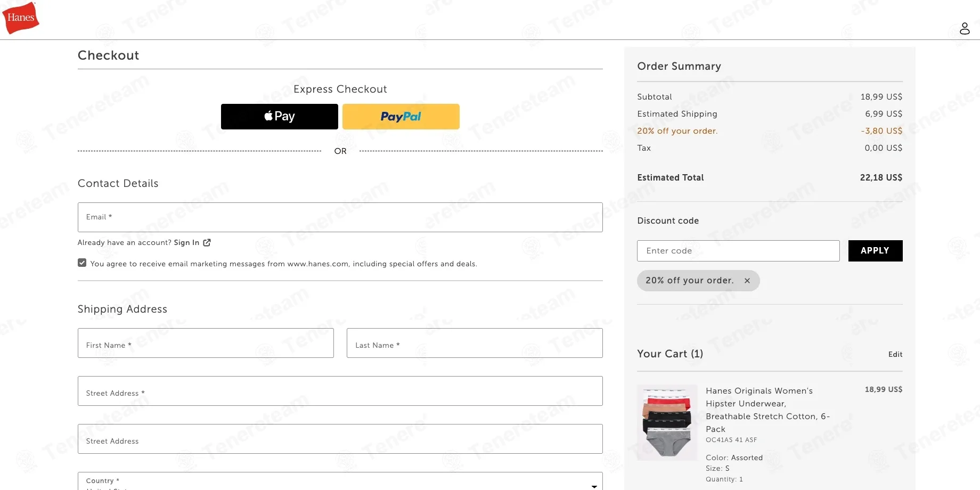Viewport: 980px width, 490px height.
Task: Open the Hanes Originals Women's Hipster Underwear title
Action: tap(768, 410)
